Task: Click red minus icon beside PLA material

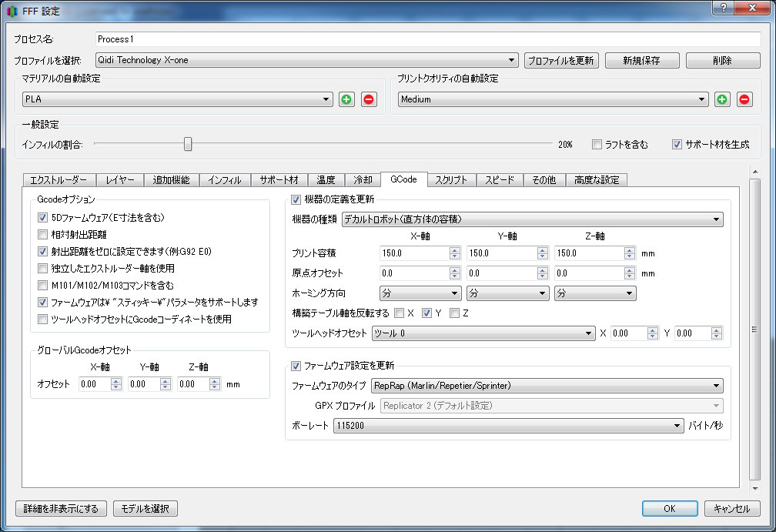Action: (x=370, y=99)
